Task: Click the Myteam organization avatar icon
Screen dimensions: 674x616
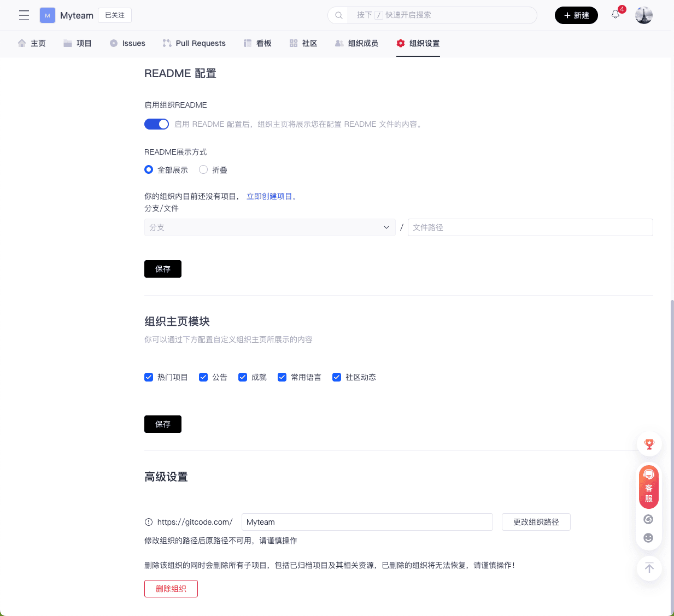Action: pyautogui.click(x=48, y=15)
